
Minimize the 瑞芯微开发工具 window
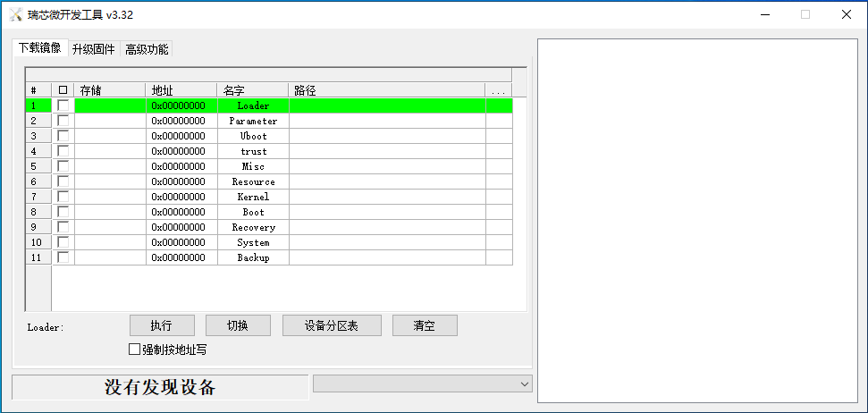pos(765,14)
